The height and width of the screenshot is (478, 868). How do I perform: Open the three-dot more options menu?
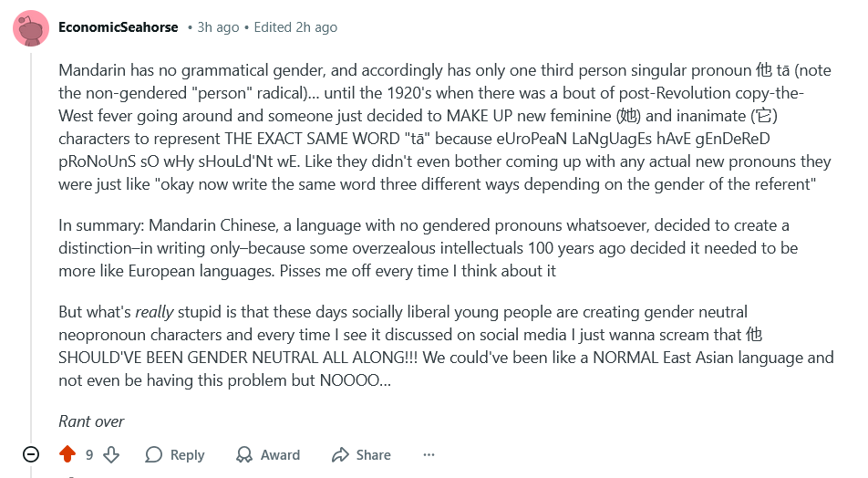(x=429, y=454)
